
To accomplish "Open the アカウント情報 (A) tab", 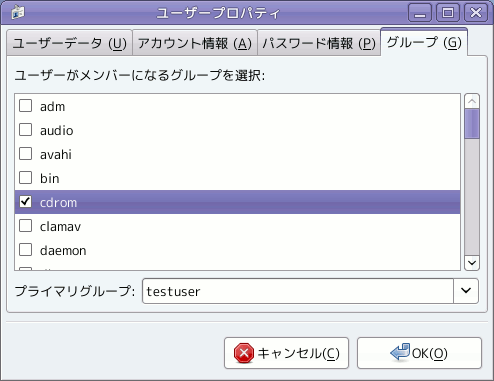I will pyautogui.click(x=195, y=43).
